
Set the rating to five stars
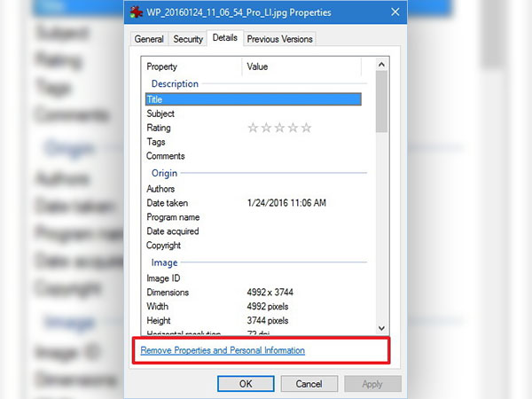pyautogui.click(x=307, y=128)
